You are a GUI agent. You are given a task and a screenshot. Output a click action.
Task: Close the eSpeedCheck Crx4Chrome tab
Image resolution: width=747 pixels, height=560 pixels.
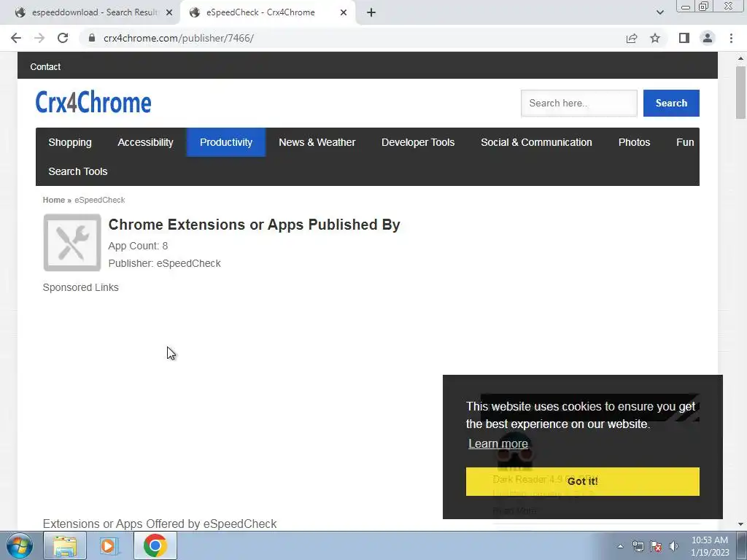344,13
